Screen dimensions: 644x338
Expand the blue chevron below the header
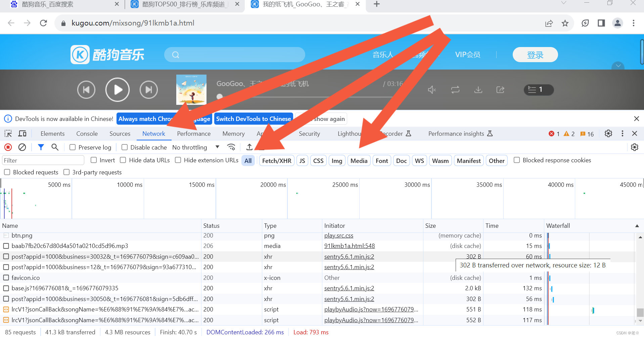[x=618, y=66]
